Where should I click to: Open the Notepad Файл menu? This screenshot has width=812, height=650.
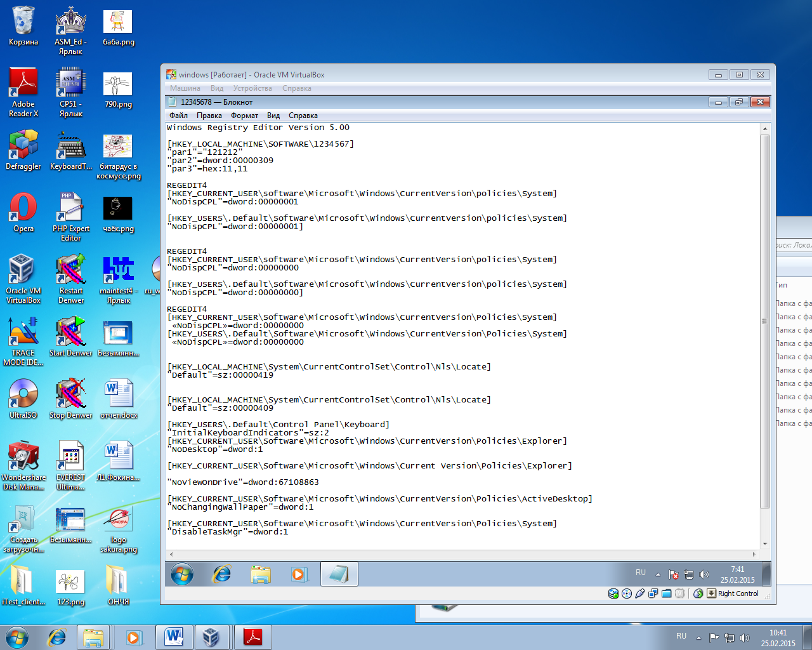(x=178, y=116)
